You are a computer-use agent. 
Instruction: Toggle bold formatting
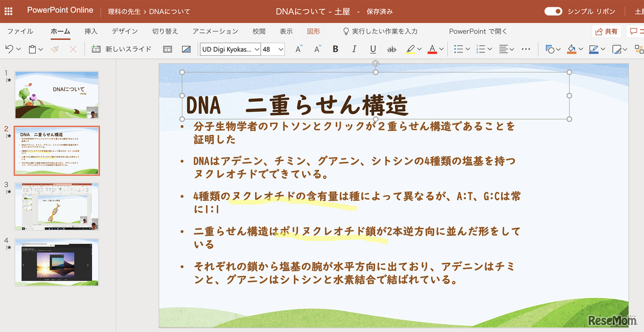point(335,49)
